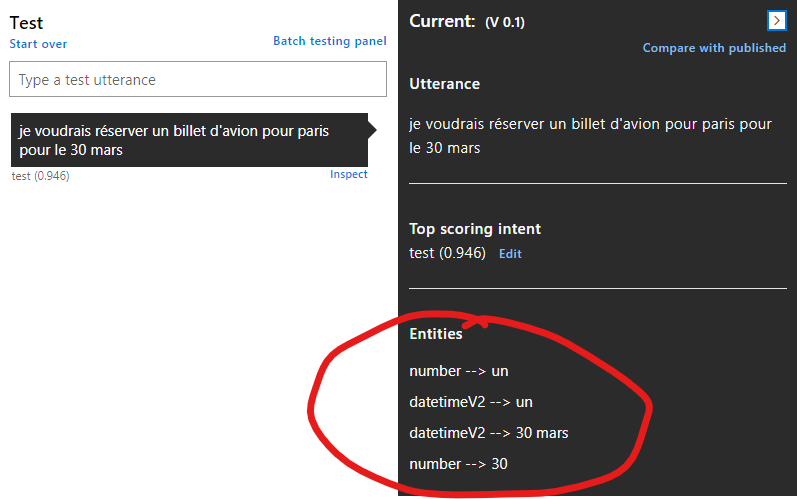The width and height of the screenshot is (797, 499).
Task: Click the Top scoring intent heading
Action: pyautogui.click(x=475, y=229)
